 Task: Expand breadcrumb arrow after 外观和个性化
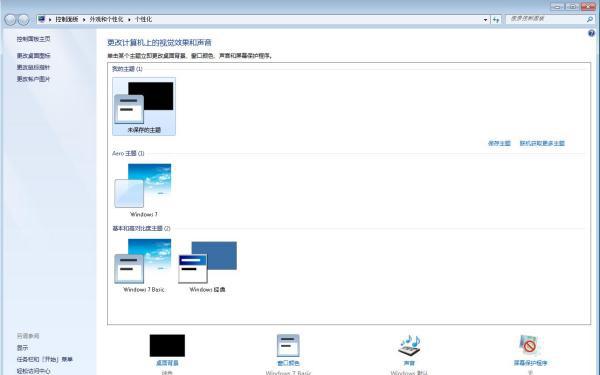pyautogui.click(x=129, y=19)
